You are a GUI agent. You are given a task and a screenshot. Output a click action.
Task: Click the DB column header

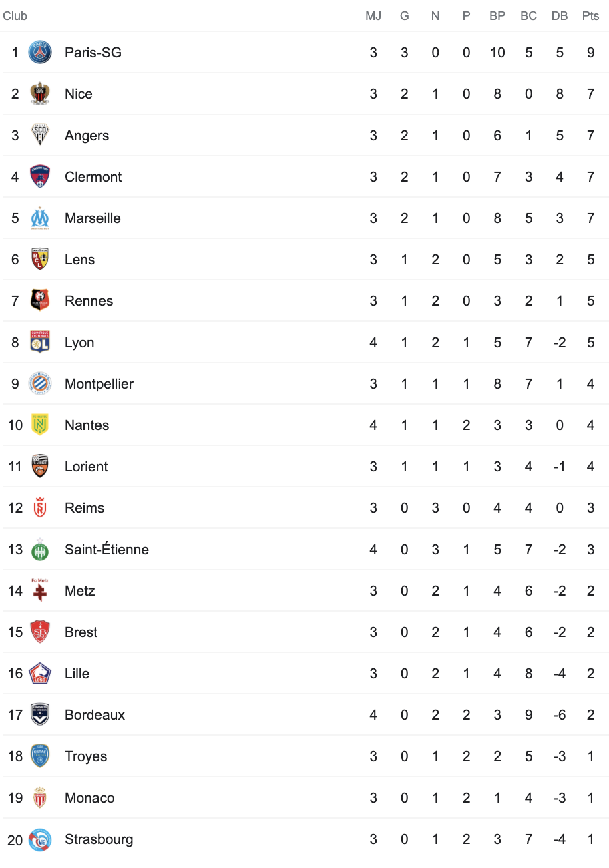(560, 16)
